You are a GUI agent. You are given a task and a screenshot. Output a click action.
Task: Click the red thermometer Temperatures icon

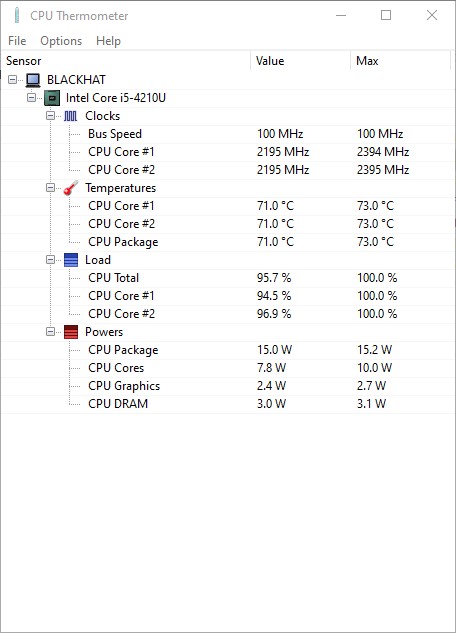pyautogui.click(x=71, y=188)
